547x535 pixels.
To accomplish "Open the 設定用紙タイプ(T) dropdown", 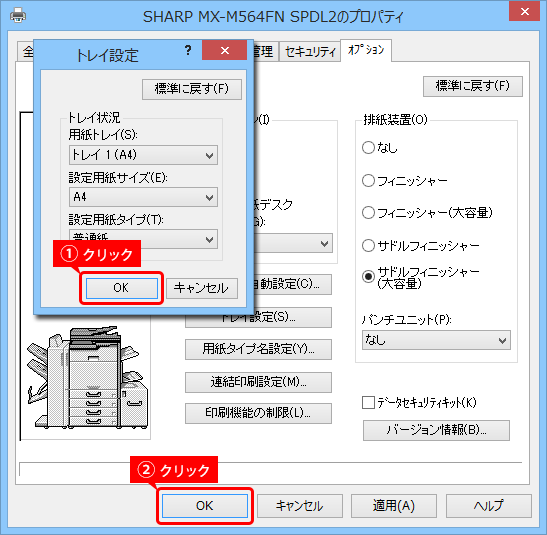I will pos(143,239).
